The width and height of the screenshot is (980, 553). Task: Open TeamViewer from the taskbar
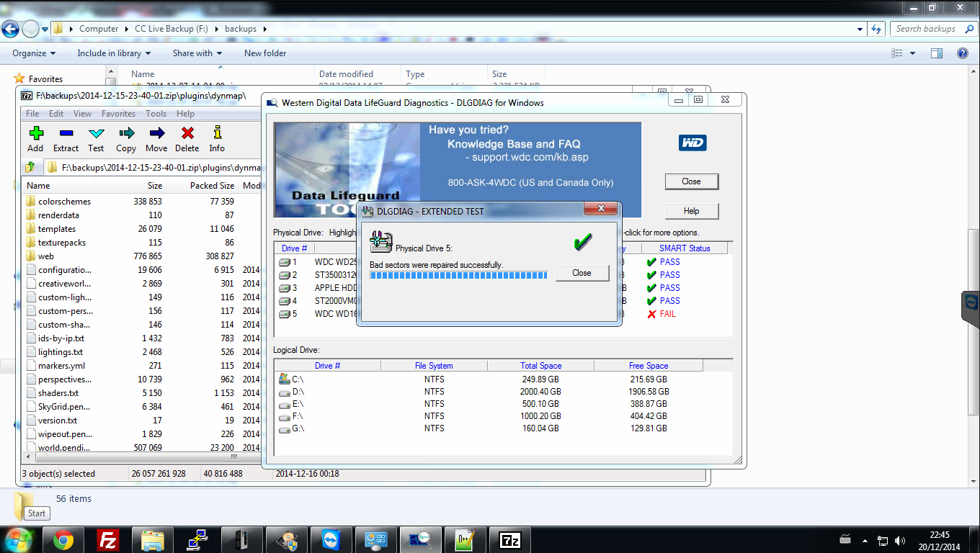(x=333, y=540)
